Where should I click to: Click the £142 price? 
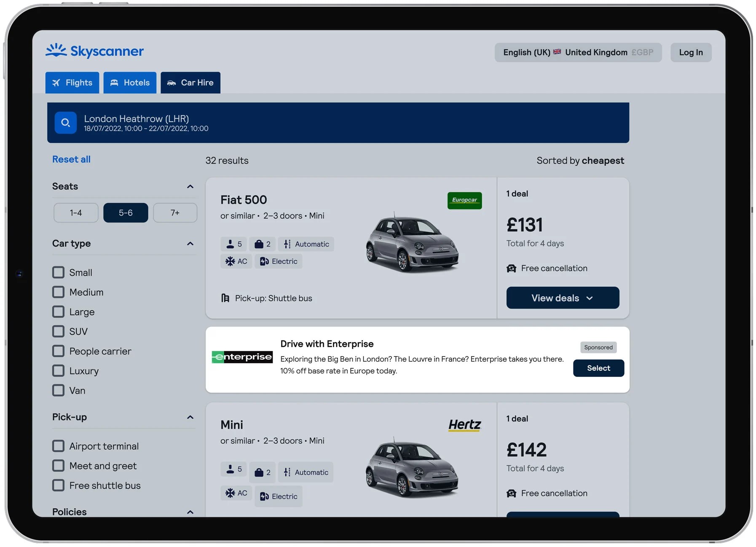(526, 450)
